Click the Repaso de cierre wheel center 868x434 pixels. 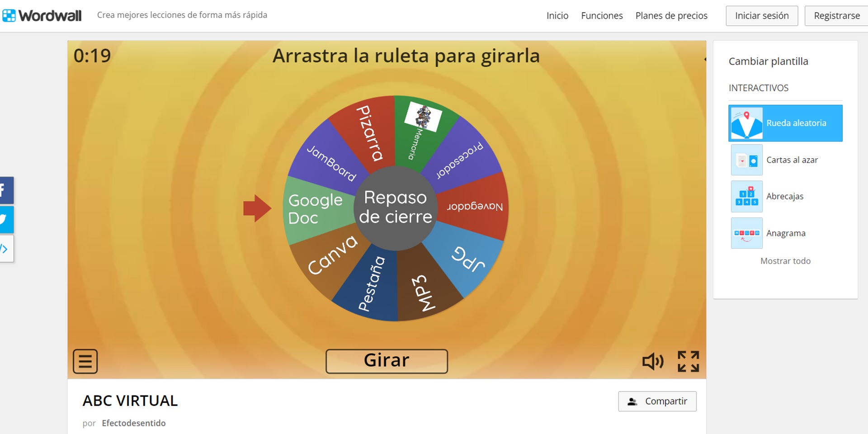point(396,208)
